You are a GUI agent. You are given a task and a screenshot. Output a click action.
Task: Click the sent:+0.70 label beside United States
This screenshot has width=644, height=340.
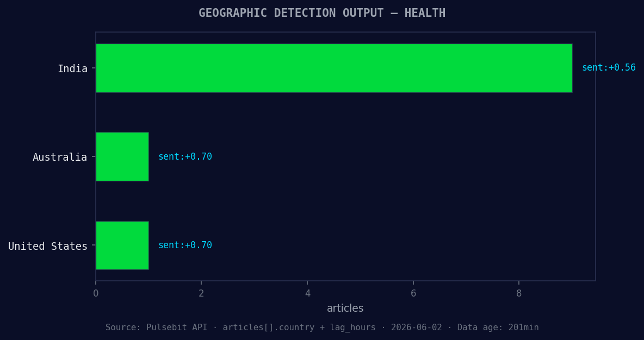tap(185, 245)
